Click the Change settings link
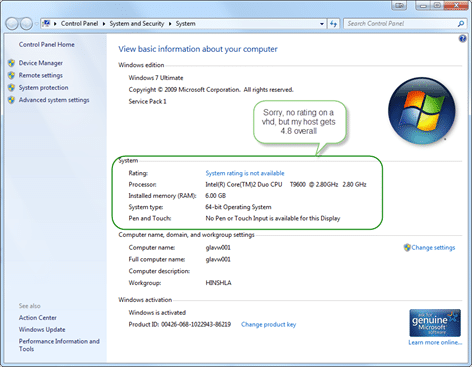The width and height of the screenshot is (472, 367). [x=433, y=247]
